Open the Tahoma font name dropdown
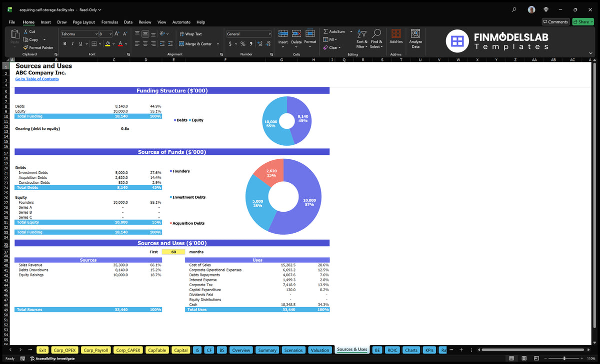Screen dimensions: 600x364 (96, 34)
